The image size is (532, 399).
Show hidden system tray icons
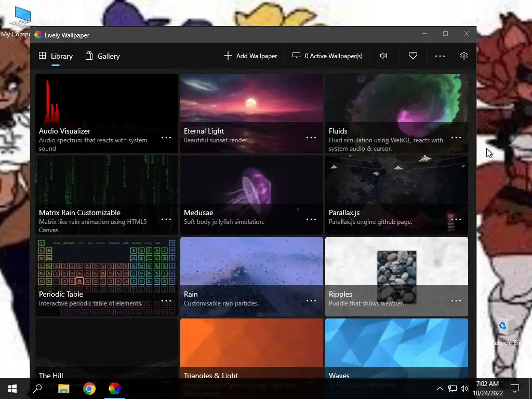click(x=440, y=389)
